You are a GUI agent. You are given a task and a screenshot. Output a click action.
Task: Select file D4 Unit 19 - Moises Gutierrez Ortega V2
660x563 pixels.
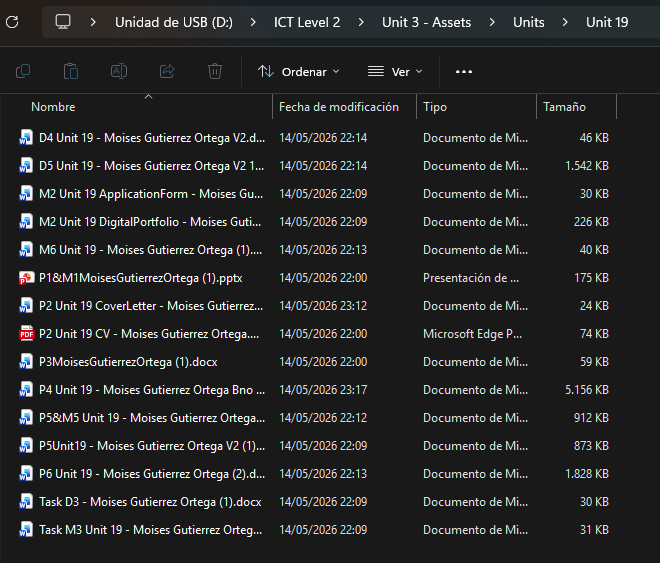[x=152, y=138]
